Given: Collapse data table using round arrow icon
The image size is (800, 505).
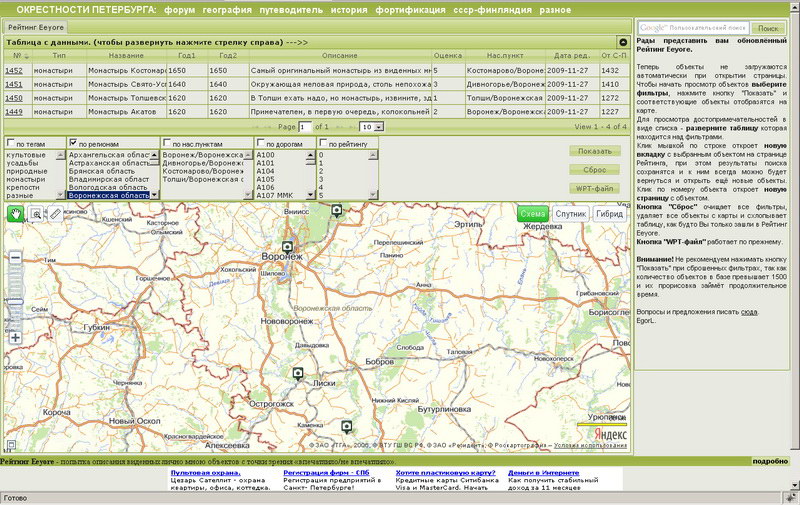Looking at the screenshot, I should tap(623, 43).
